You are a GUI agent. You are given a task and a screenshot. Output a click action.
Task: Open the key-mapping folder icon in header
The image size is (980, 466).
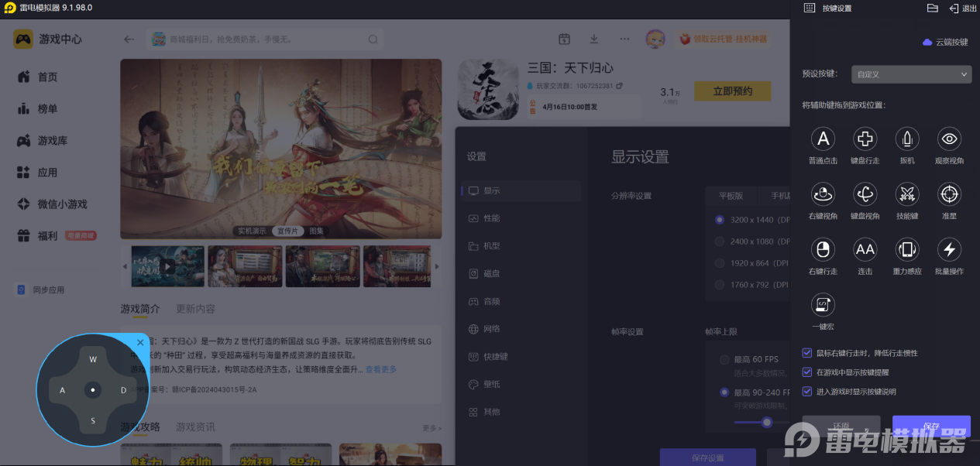coord(932,8)
